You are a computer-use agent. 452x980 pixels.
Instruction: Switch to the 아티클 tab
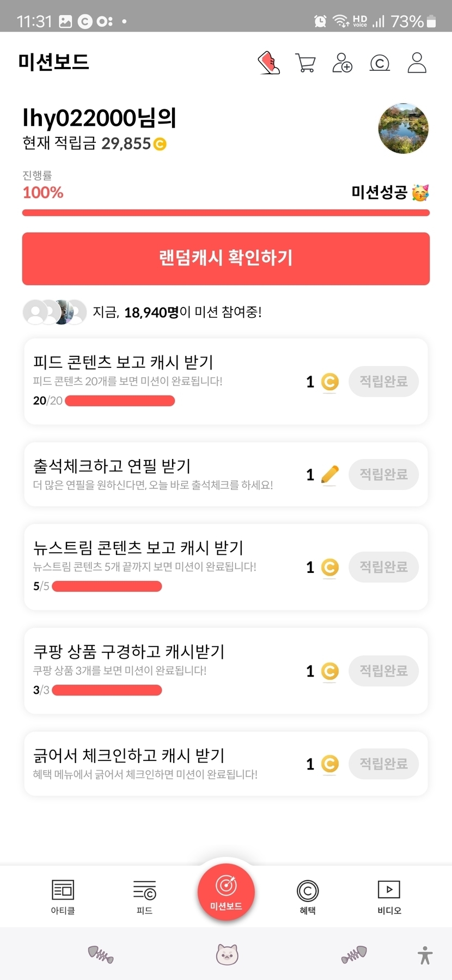63,897
